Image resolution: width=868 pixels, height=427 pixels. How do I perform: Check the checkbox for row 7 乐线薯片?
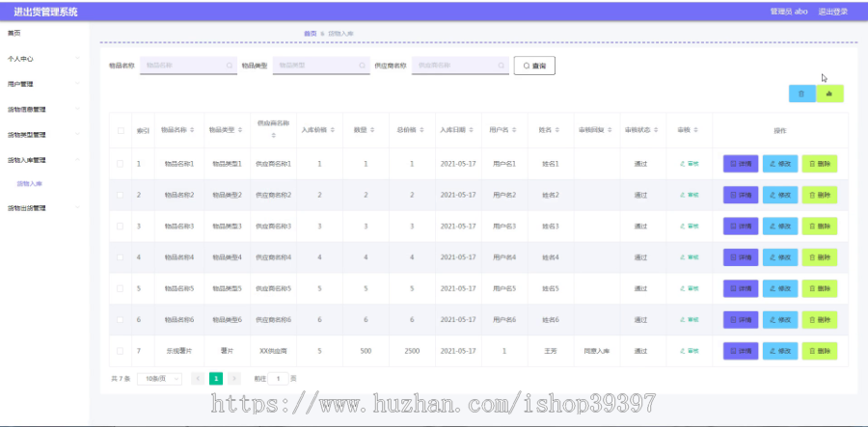[x=121, y=351]
